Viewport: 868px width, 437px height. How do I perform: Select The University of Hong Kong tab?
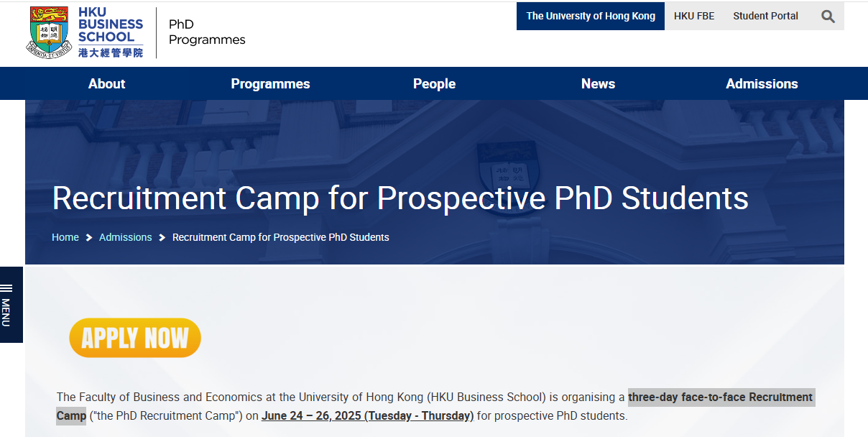[591, 16]
